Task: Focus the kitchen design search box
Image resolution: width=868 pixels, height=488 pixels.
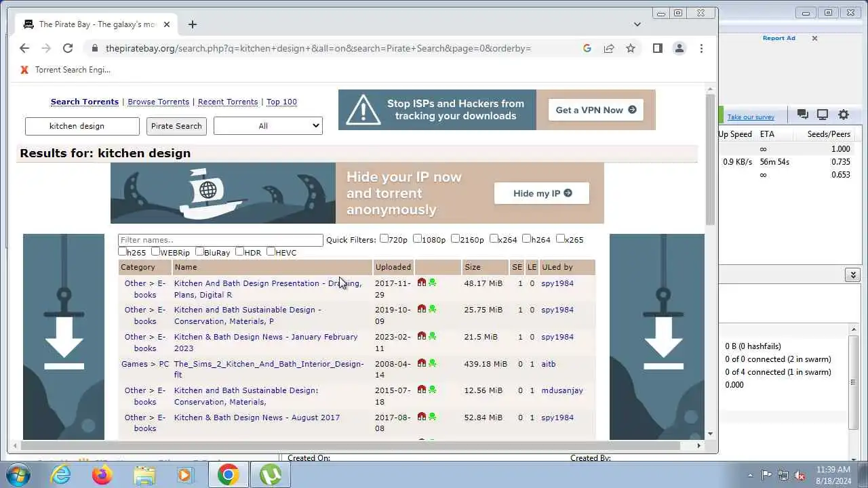Action: tap(82, 126)
